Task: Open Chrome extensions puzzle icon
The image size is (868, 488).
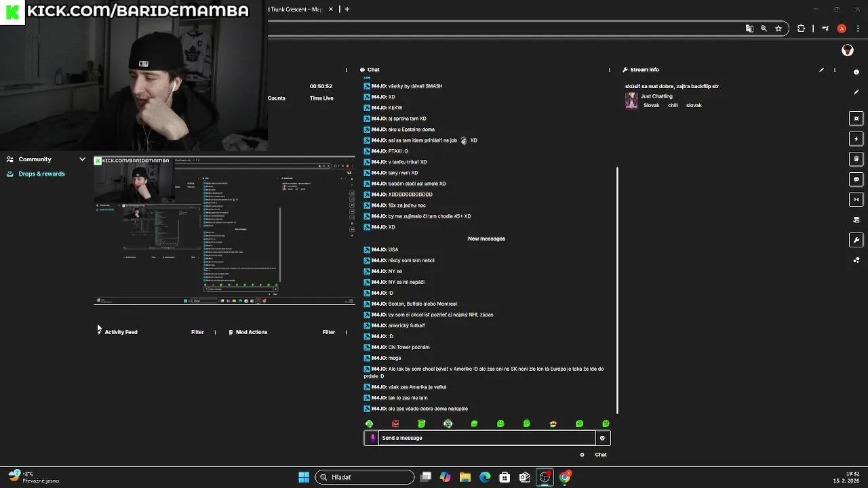Action: (802, 28)
